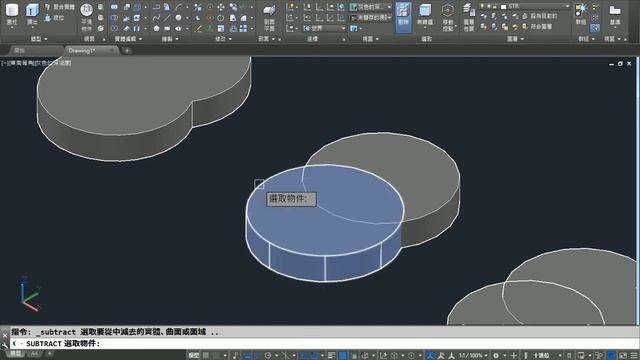Open a new drawing tab with plus
640x360 pixels.
[127, 51]
